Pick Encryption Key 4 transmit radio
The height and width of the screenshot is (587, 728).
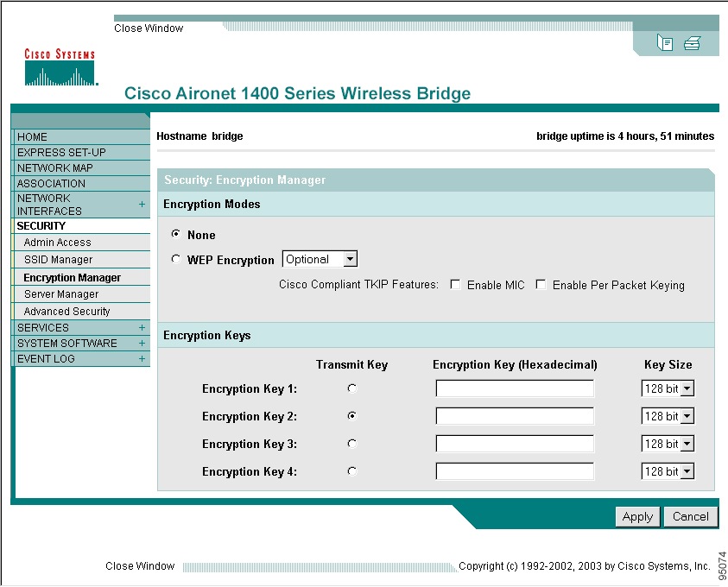coord(352,471)
